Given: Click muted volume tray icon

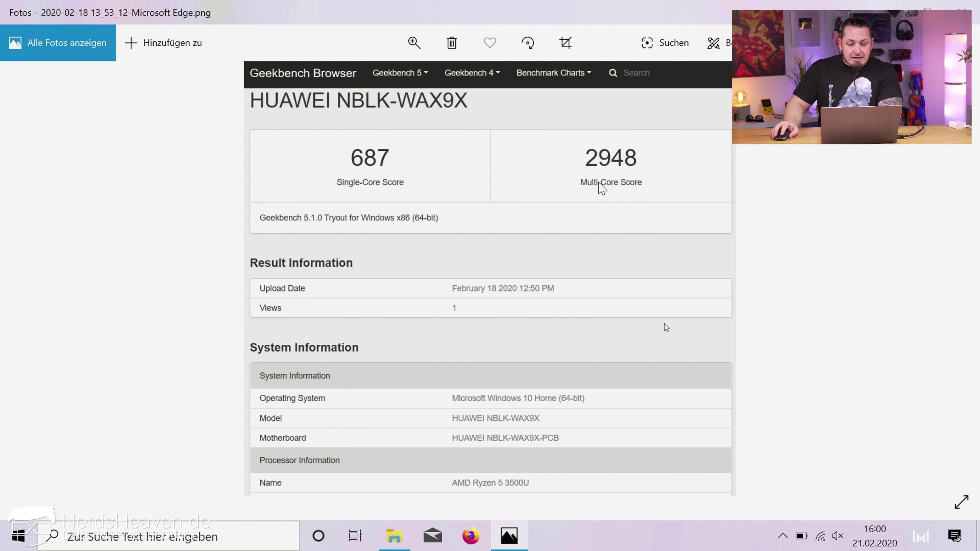Looking at the screenshot, I should click(x=838, y=536).
